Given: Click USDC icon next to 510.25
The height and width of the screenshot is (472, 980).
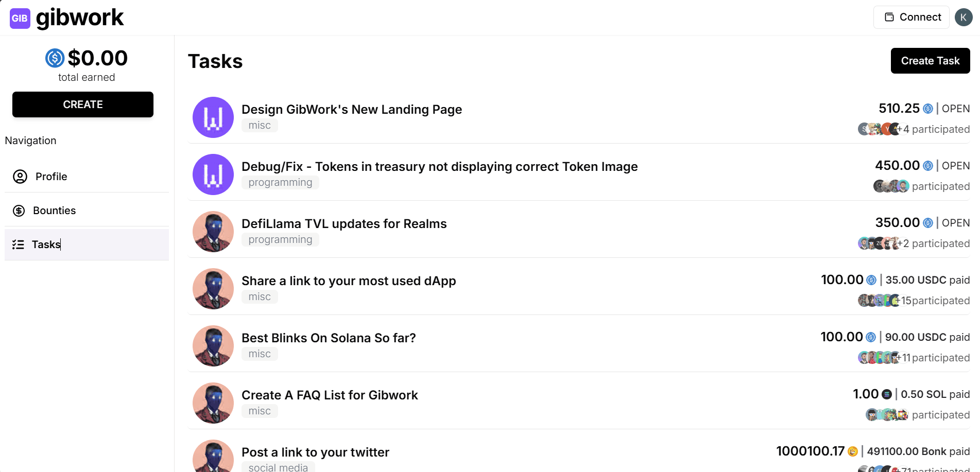Looking at the screenshot, I should (928, 109).
